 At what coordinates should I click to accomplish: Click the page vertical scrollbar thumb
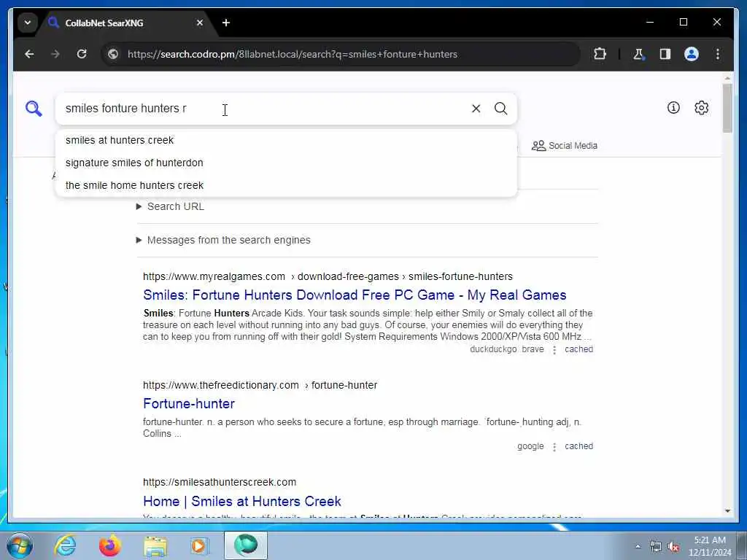(x=727, y=108)
